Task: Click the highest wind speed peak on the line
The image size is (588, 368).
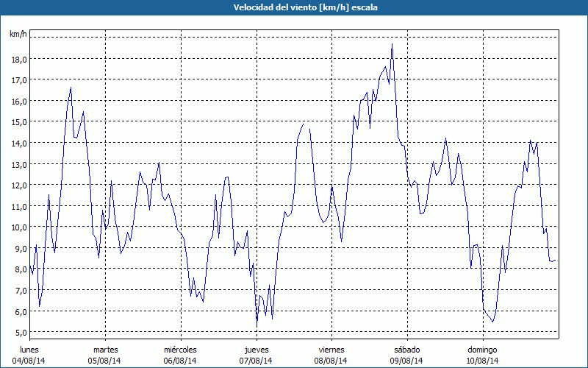Action: tap(392, 44)
